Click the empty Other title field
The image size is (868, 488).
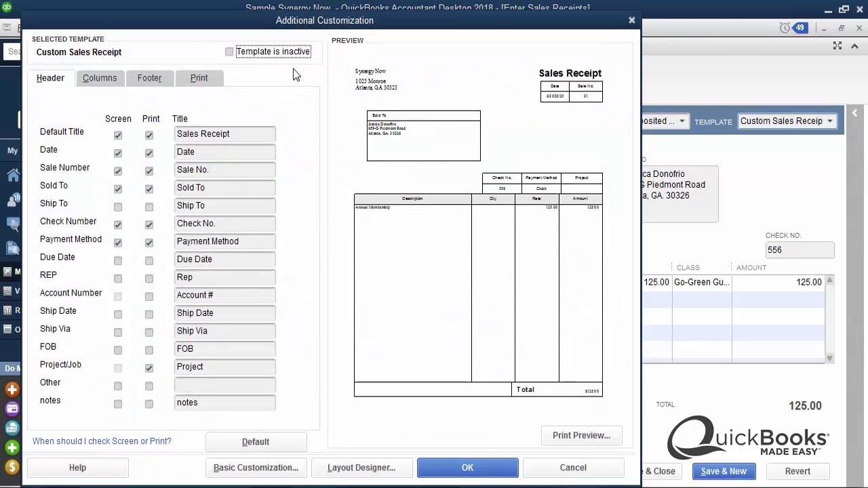pos(224,385)
